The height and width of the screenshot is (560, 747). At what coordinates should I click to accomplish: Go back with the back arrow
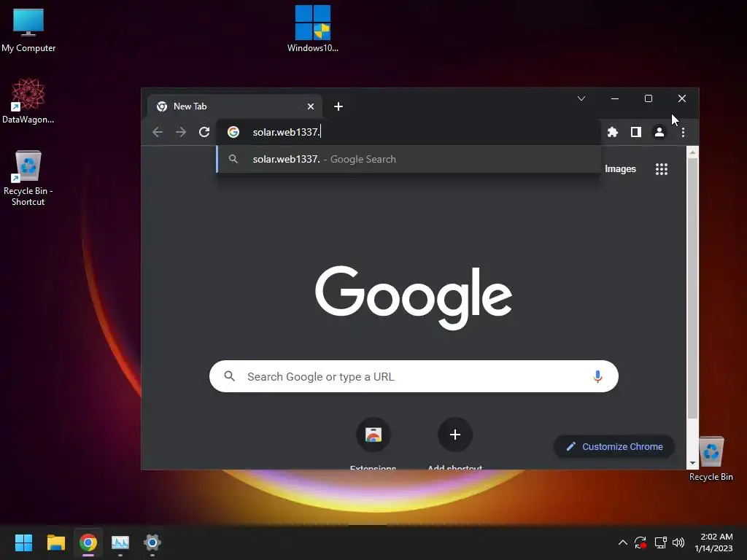coord(158,132)
